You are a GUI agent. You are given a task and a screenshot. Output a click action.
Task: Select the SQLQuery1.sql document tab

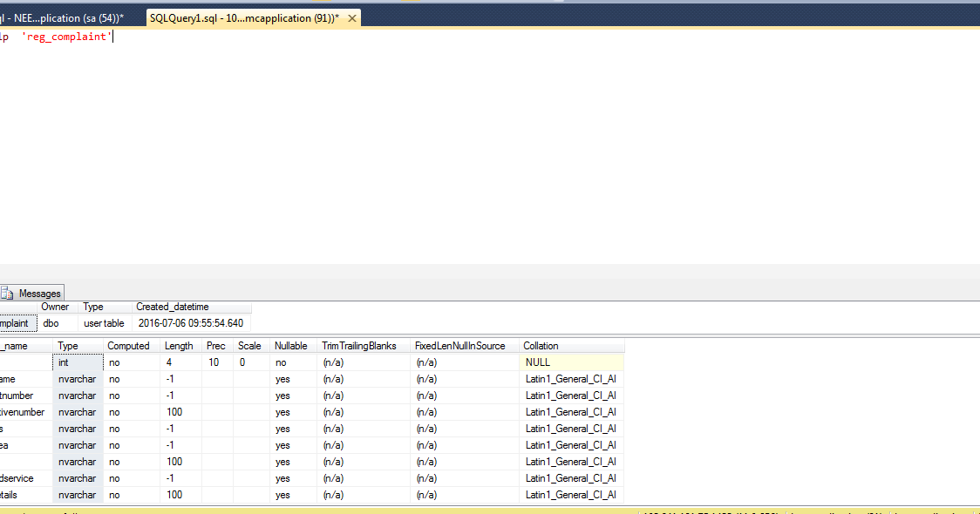pos(244,17)
